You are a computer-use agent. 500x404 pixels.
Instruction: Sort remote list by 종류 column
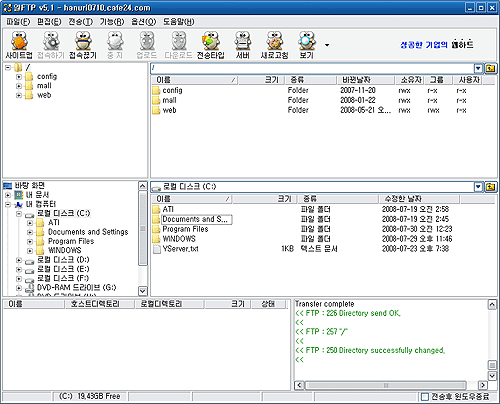coord(311,80)
